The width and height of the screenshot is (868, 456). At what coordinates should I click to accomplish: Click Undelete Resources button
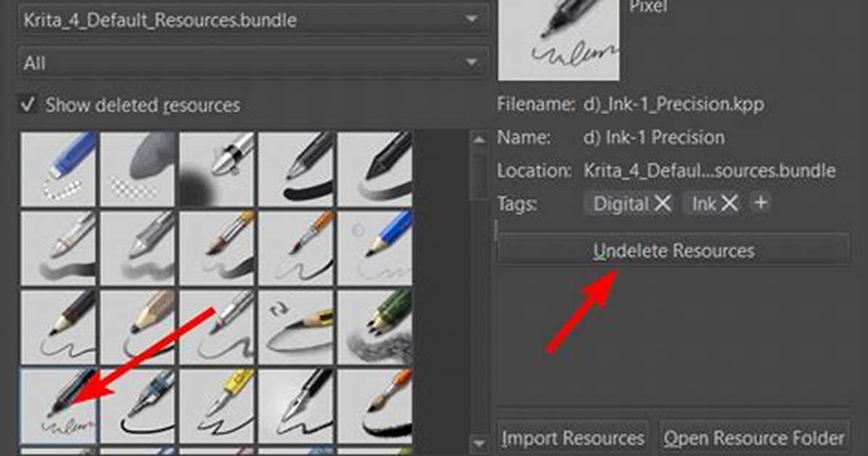tap(673, 251)
